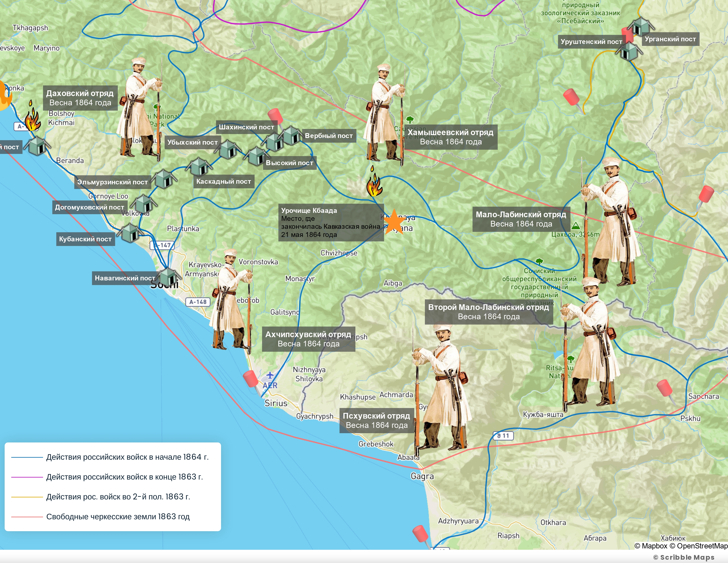This screenshot has width=728, height=563.
Task: Click the Gagra city label
Action: (x=422, y=476)
